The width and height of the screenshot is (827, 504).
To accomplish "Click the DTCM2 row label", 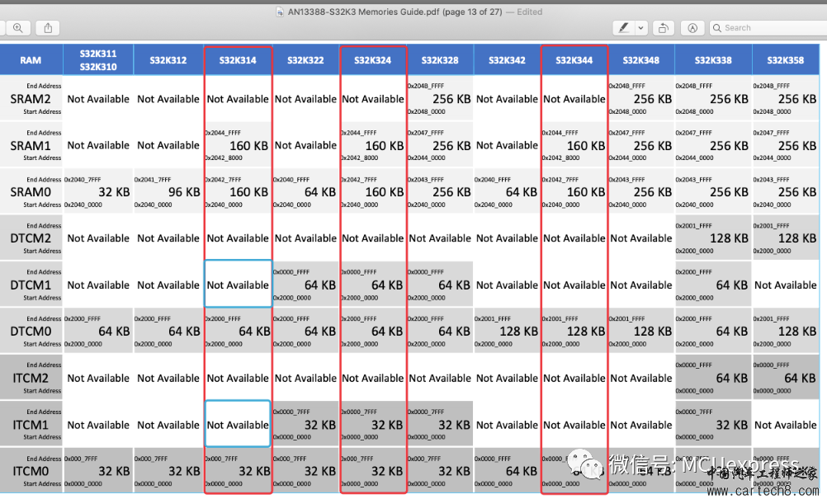I will tap(31, 238).
